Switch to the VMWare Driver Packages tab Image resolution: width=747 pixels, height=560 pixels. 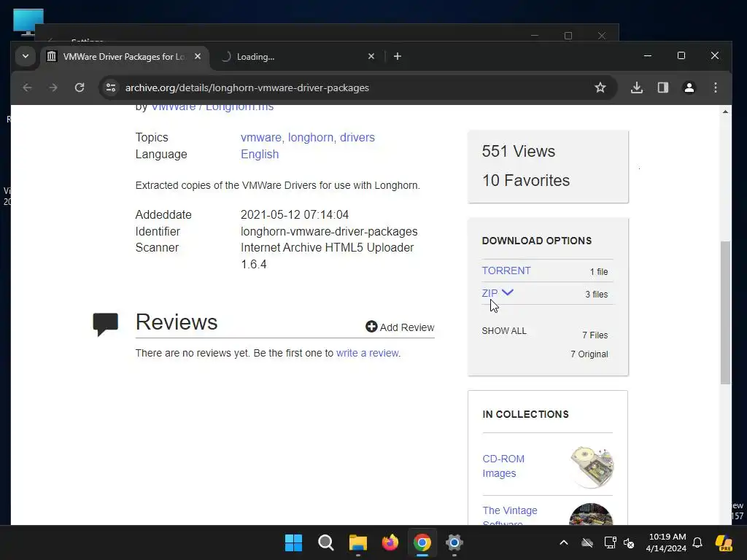(x=124, y=57)
